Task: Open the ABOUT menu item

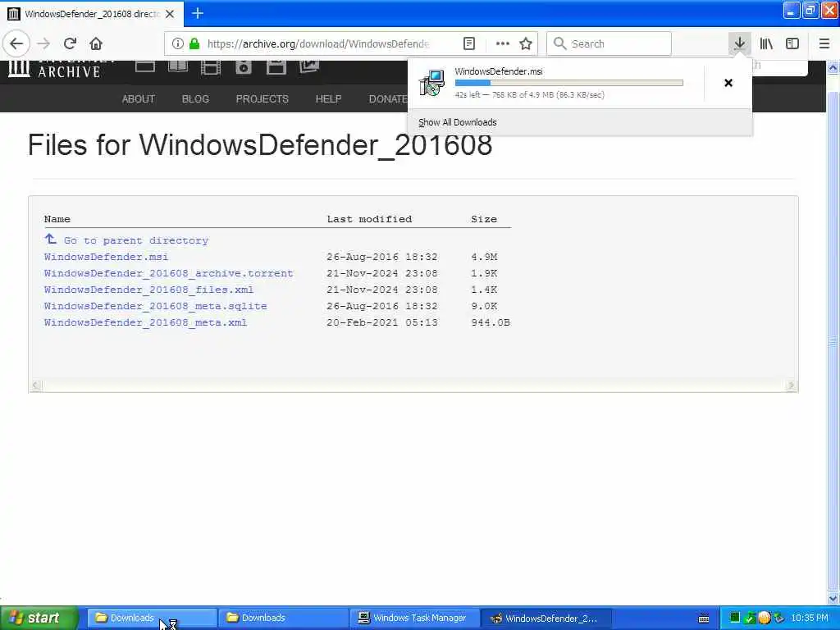Action: click(138, 99)
